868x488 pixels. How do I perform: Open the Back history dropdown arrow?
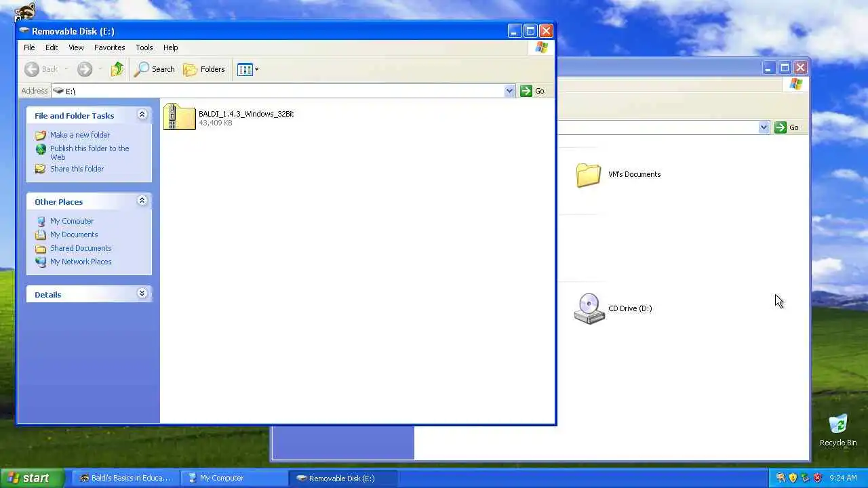[x=66, y=69]
